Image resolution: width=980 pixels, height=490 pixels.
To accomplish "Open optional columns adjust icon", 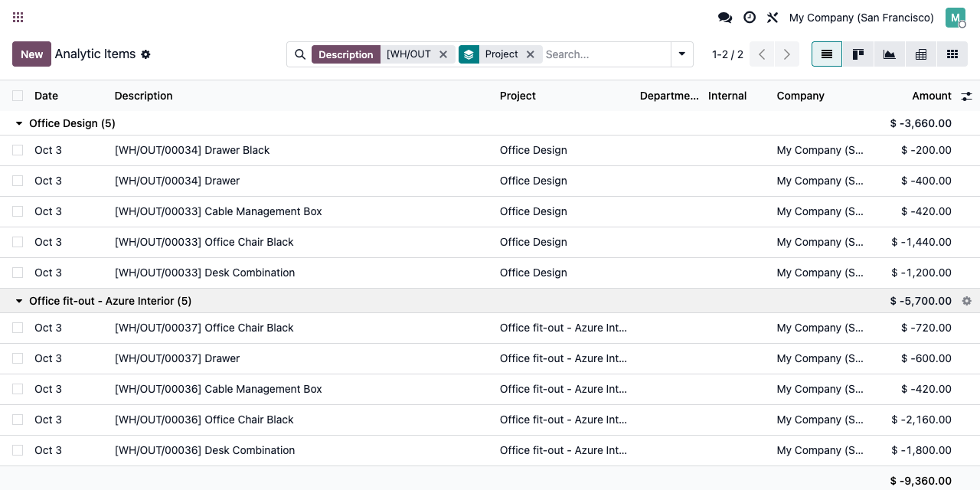I will (967, 96).
